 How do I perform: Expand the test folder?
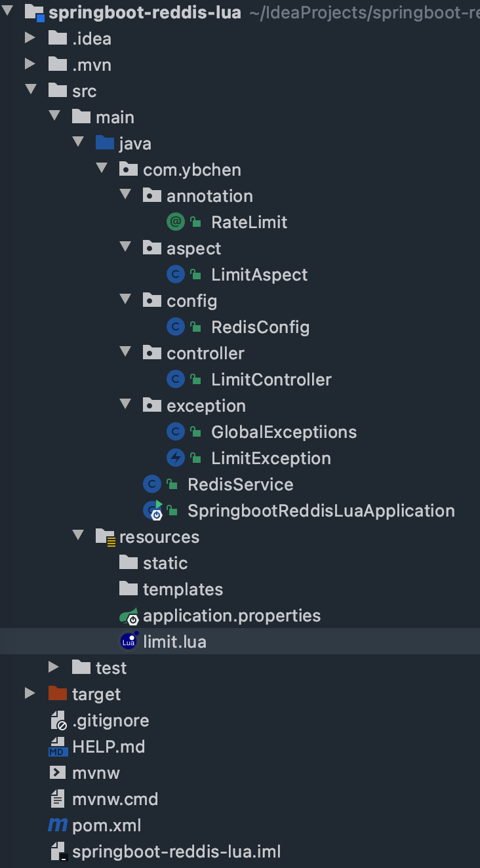(54, 667)
